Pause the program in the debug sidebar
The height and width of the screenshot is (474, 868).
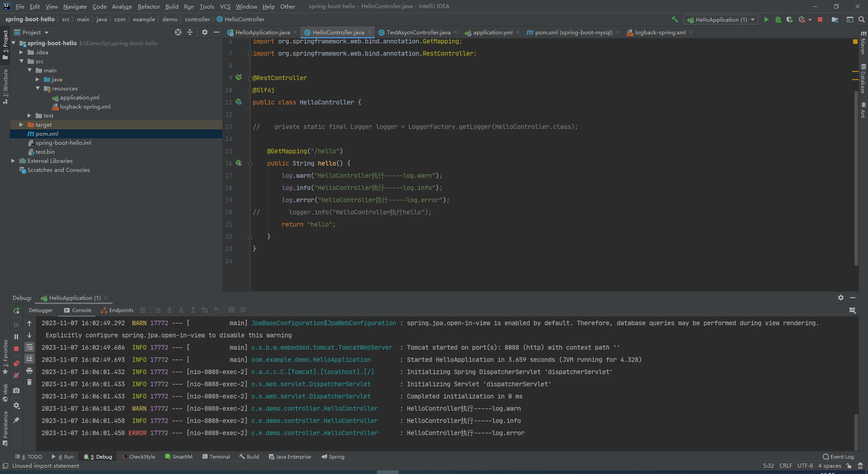(16, 337)
